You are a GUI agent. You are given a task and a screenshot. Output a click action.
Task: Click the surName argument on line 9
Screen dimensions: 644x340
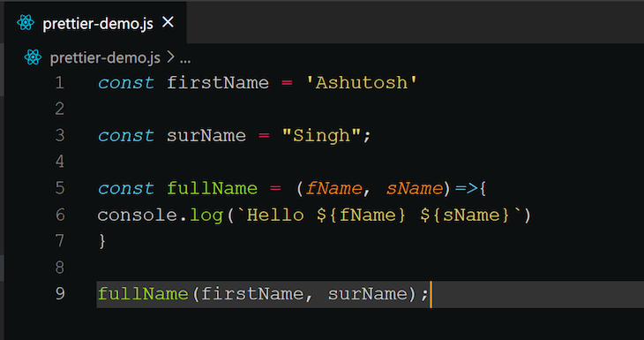(368, 294)
